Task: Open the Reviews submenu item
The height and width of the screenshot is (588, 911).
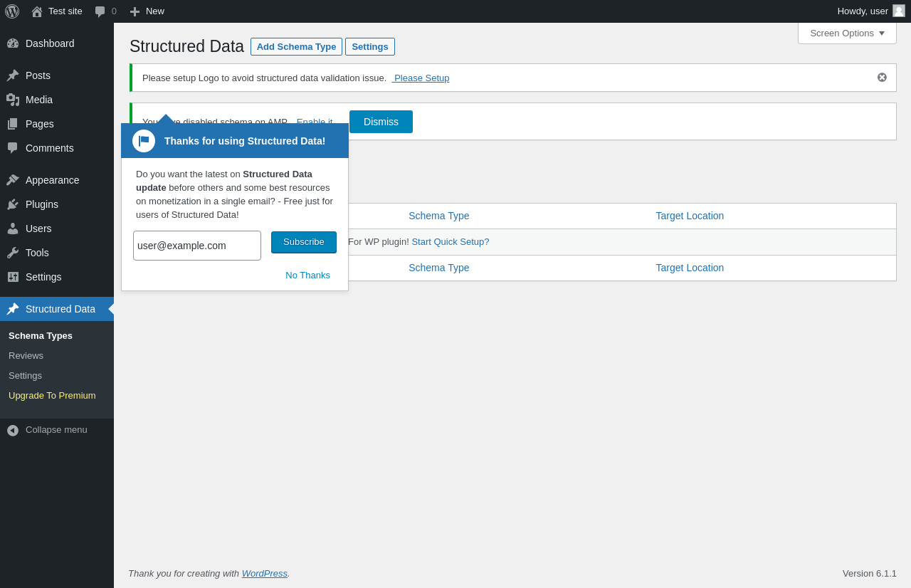Action: click(26, 356)
